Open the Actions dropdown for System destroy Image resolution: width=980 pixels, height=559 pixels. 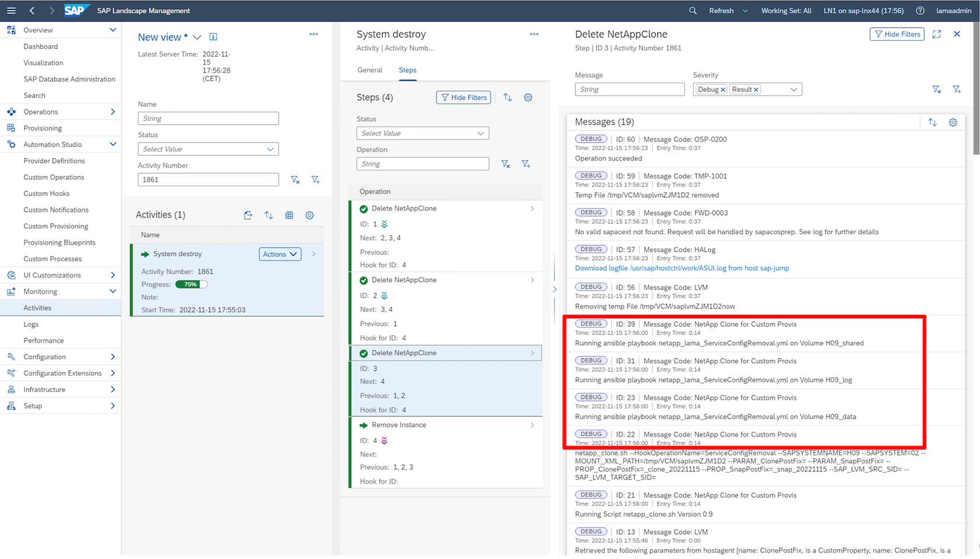280,254
